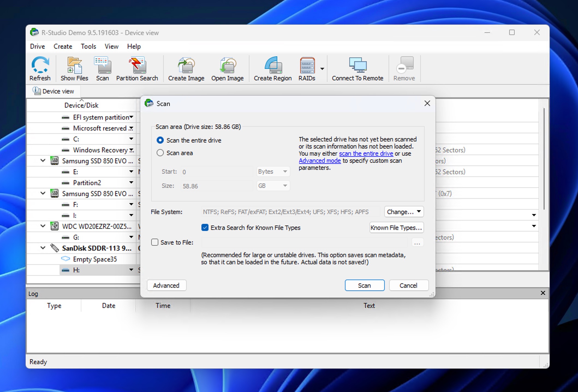The image size is (578, 392).
Task: Open an existing drive image
Action: point(228,68)
